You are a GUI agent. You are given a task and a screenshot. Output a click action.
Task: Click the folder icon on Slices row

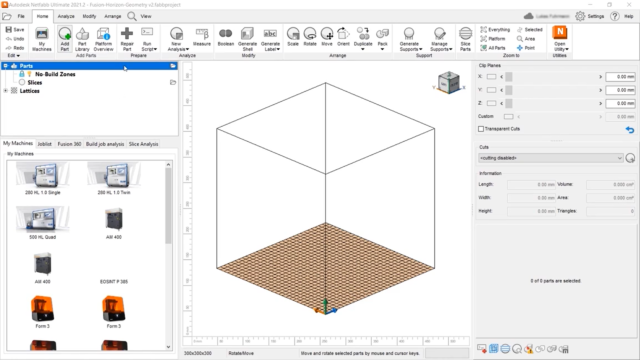tap(173, 82)
